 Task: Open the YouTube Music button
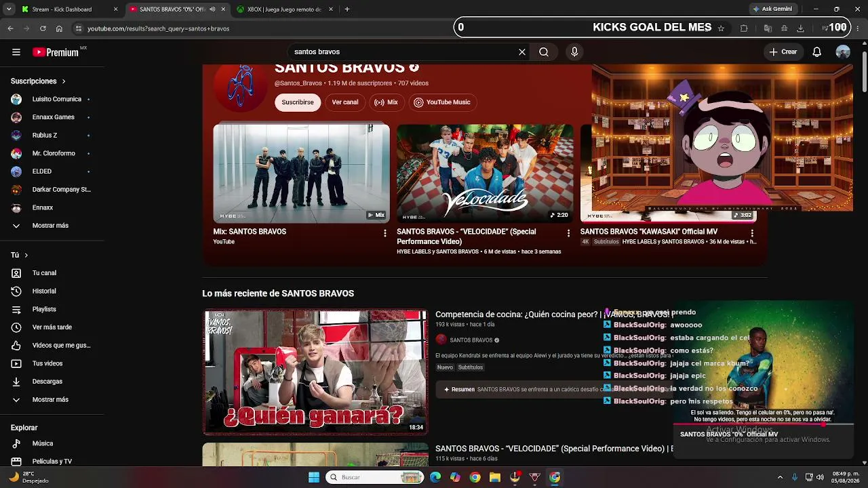441,102
